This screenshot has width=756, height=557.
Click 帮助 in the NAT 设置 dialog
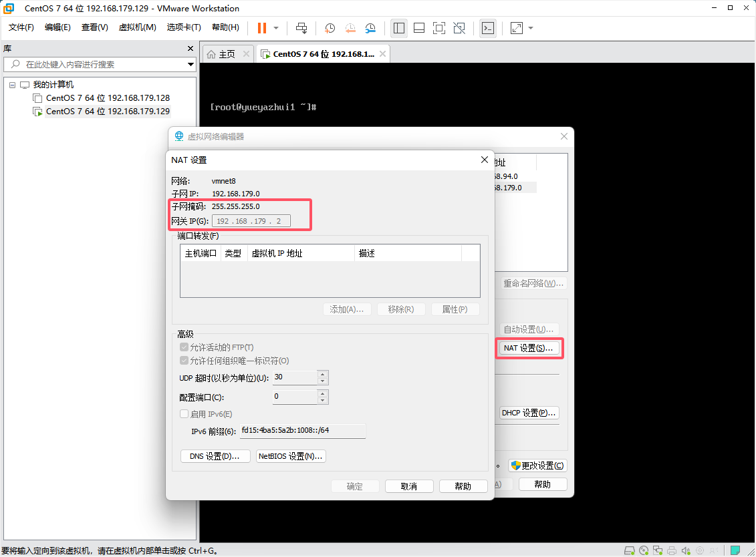pyautogui.click(x=463, y=487)
